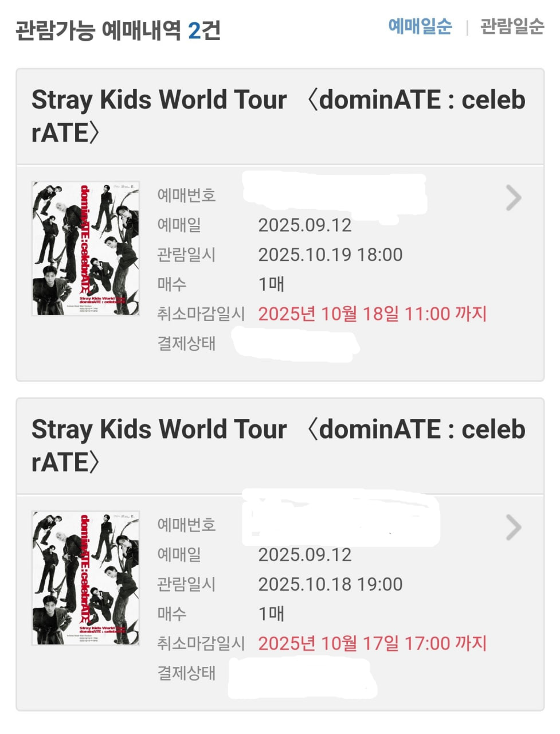This screenshot has width=560, height=734.
Task: Click 취소마감일시 label in 10.19 booking
Action: tap(201, 314)
